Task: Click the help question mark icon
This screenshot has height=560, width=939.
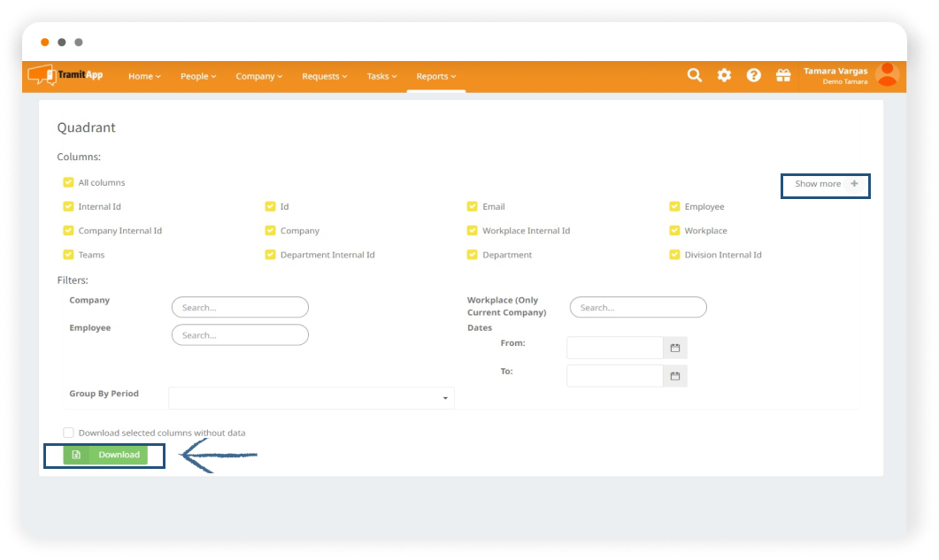Action: point(754,75)
